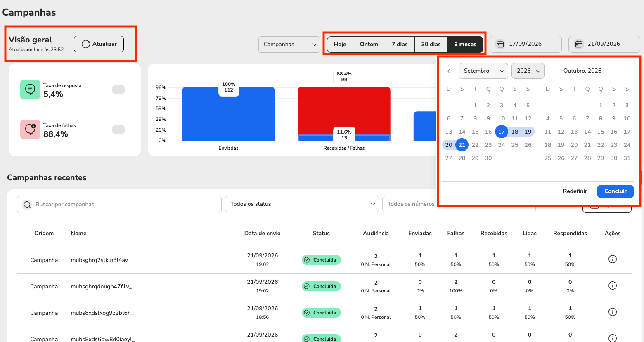Go to previous month with left chevron
The image size is (644, 342).
[449, 71]
